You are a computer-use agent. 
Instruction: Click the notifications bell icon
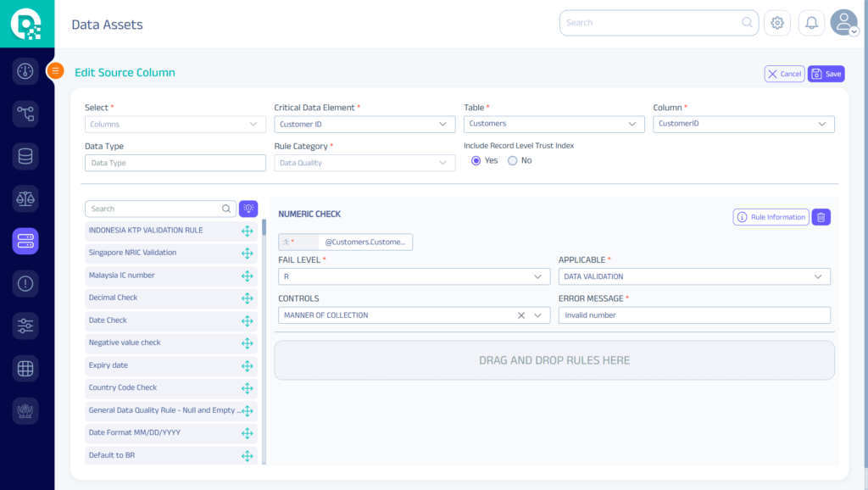click(811, 23)
